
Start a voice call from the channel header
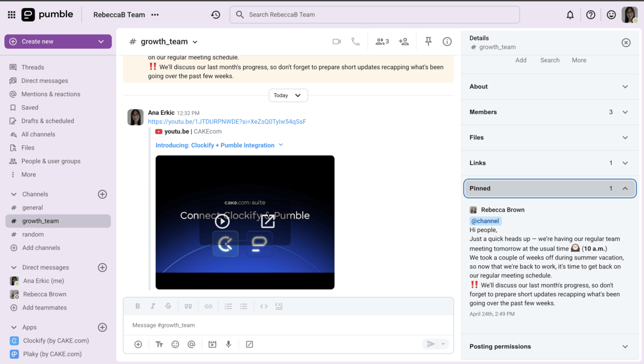coord(355,41)
